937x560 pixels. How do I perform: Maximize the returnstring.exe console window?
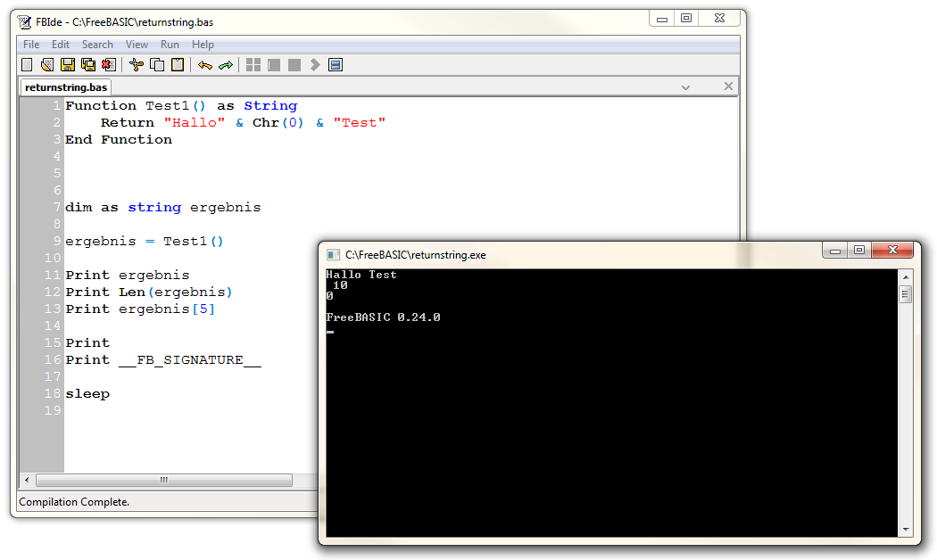(859, 251)
